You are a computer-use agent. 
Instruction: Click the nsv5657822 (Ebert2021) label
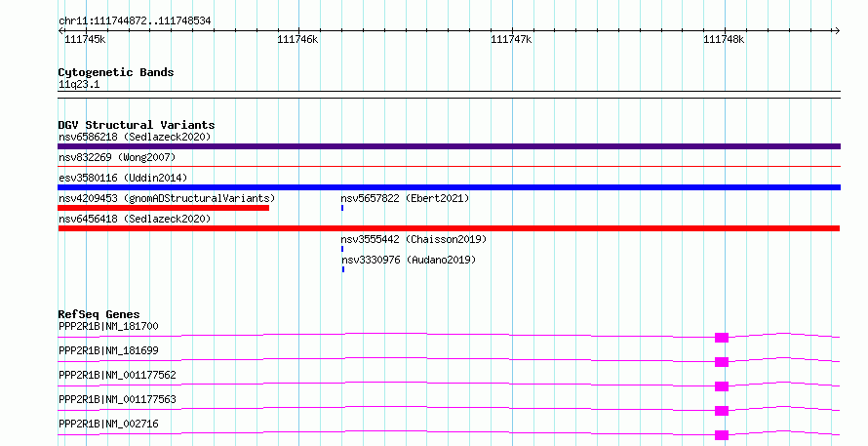coord(405,198)
